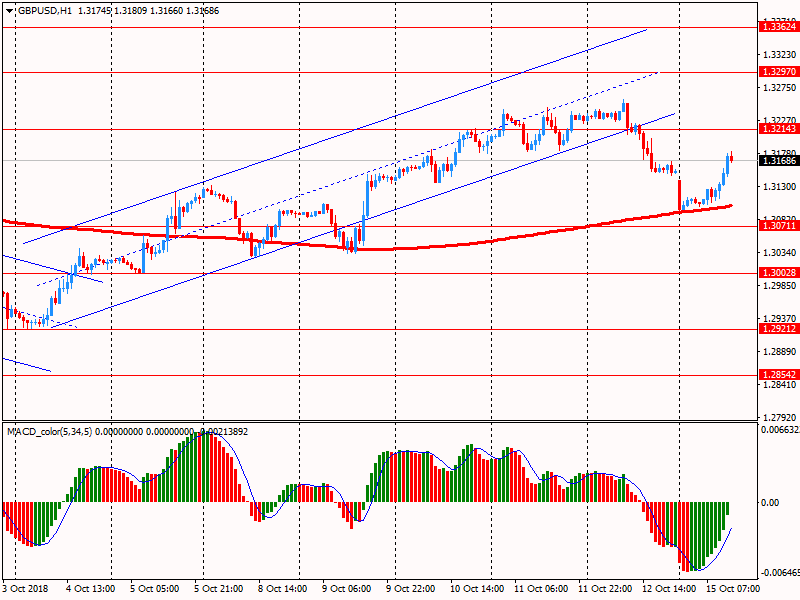Click the 1.29212 red price label
The width and height of the screenshot is (800, 600).
778,329
